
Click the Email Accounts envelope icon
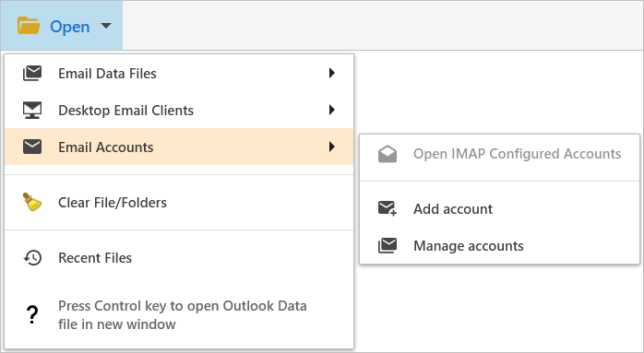coord(32,147)
